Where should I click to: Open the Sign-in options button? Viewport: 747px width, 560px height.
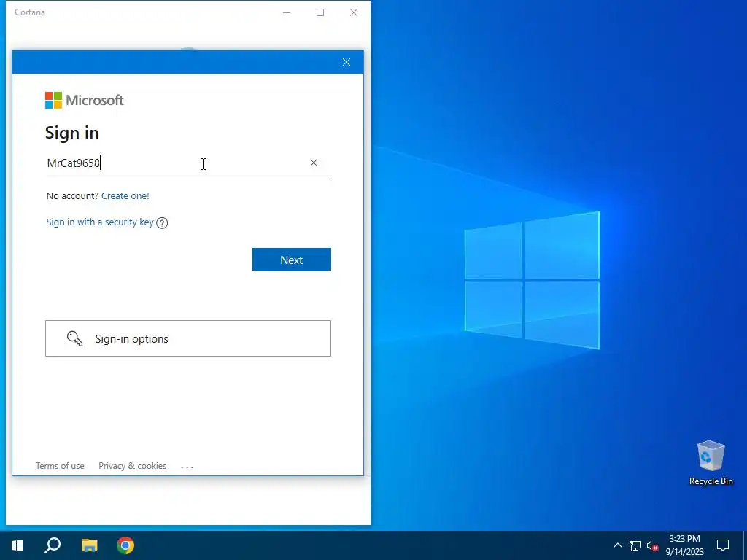(188, 338)
